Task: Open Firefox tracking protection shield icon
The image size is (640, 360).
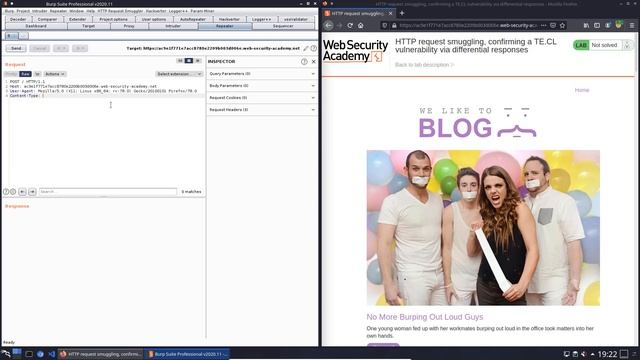Action: pyautogui.click(x=384, y=25)
